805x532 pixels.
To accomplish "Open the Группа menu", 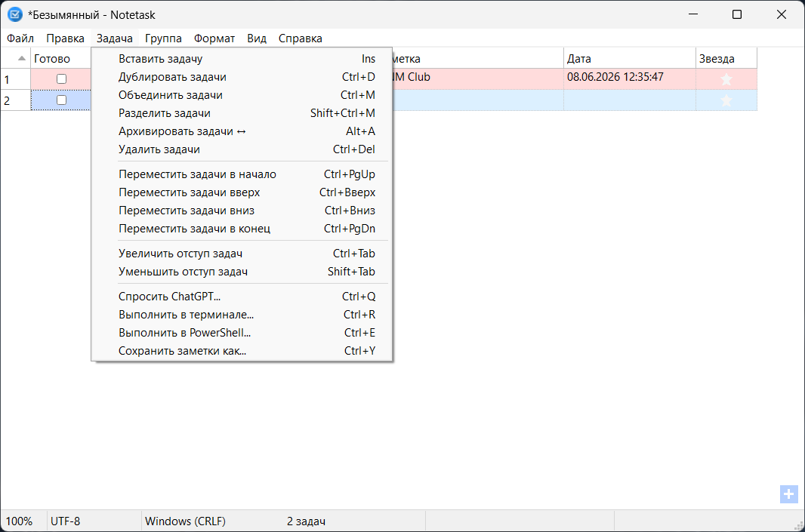I will (163, 38).
